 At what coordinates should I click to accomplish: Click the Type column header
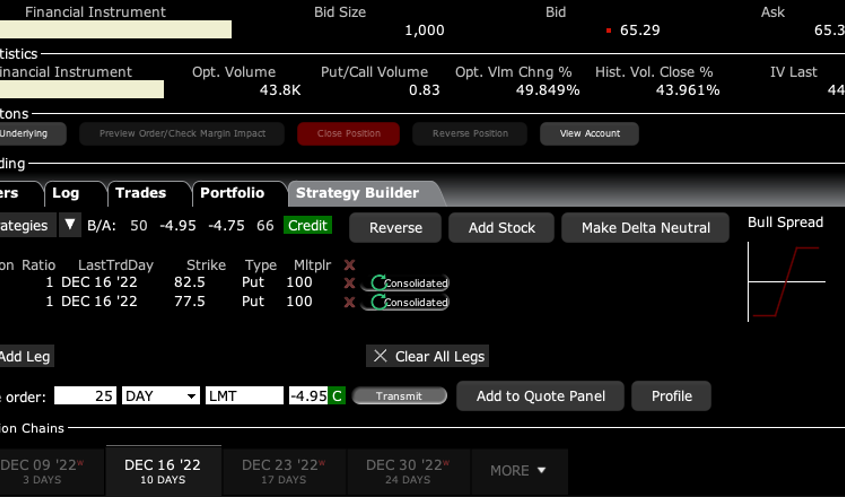pos(261,265)
